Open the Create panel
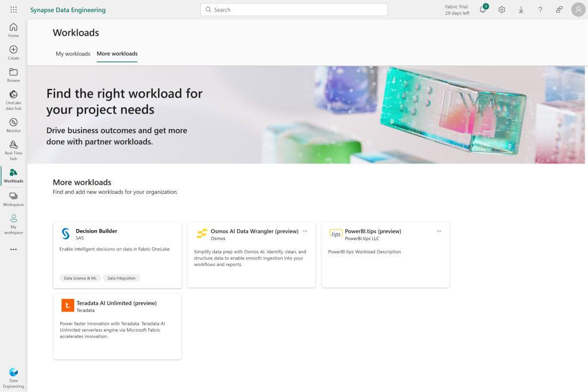 pyautogui.click(x=13, y=52)
